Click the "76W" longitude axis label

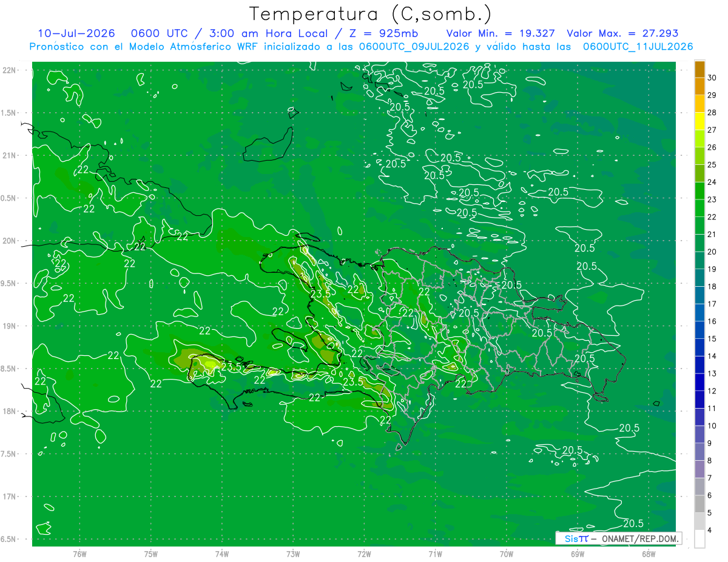[x=79, y=554]
